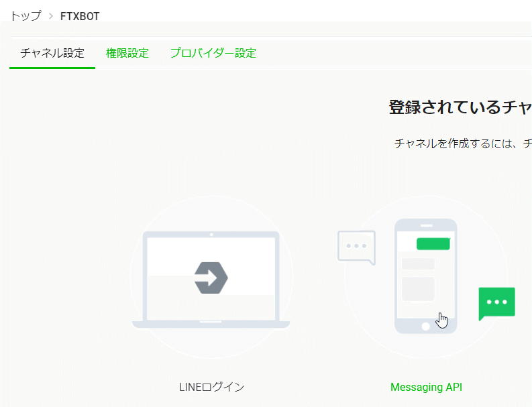Screen dimensions: 532x407
Task: Click the 登録されているチャ heading
Action: (460, 107)
